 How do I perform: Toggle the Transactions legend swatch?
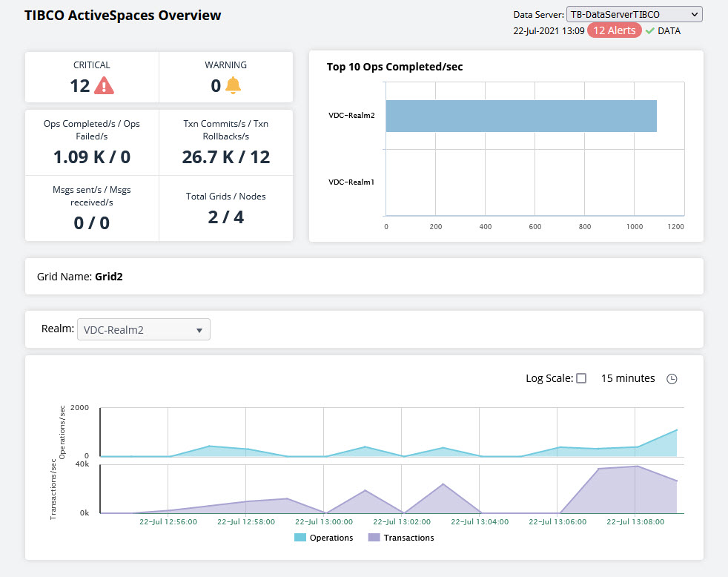pos(374,538)
